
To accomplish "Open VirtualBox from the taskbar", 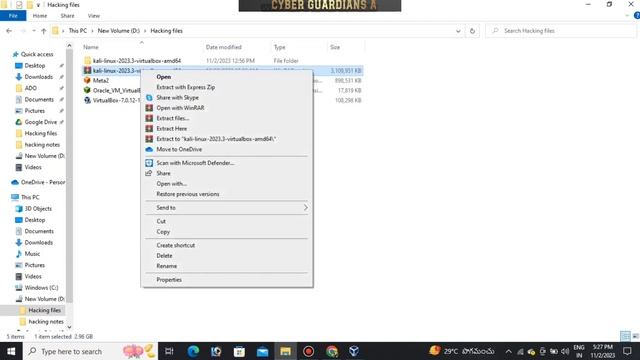I will [x=354, y=351].
